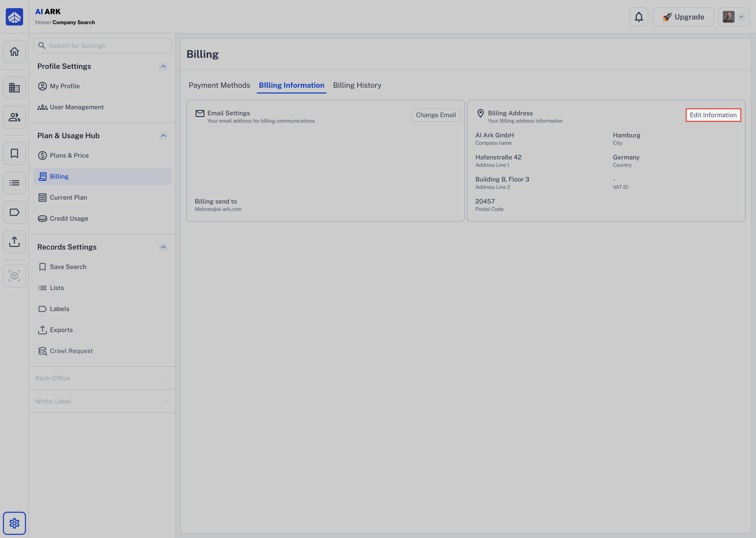This screenshot has width=756, height=538.
Task: Expand the account menu chevron
Action: (x=741, y=17)
